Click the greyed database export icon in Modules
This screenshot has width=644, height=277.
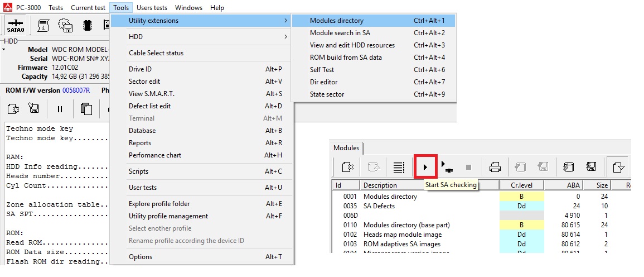374,167
